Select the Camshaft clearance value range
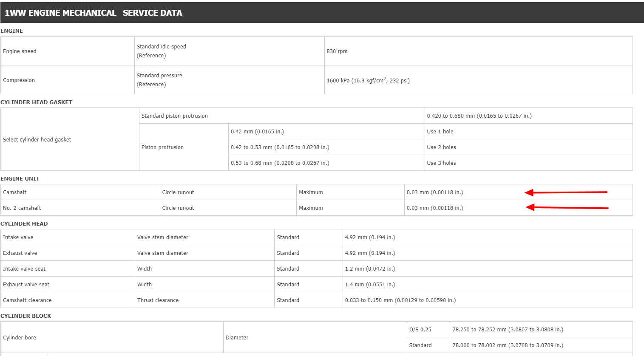The image size is (644, 356). 400,300
